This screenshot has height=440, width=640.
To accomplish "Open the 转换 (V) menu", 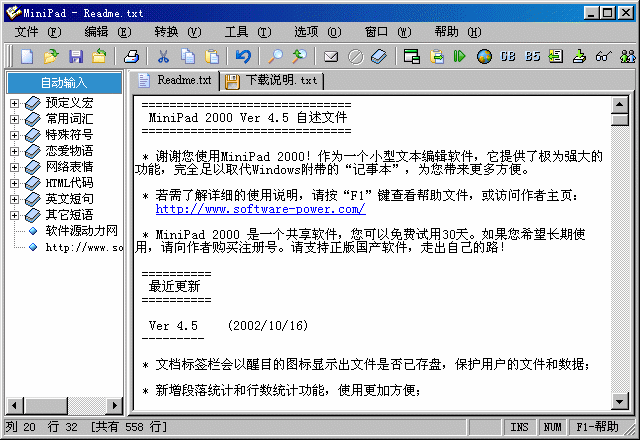I will point(178,32).
